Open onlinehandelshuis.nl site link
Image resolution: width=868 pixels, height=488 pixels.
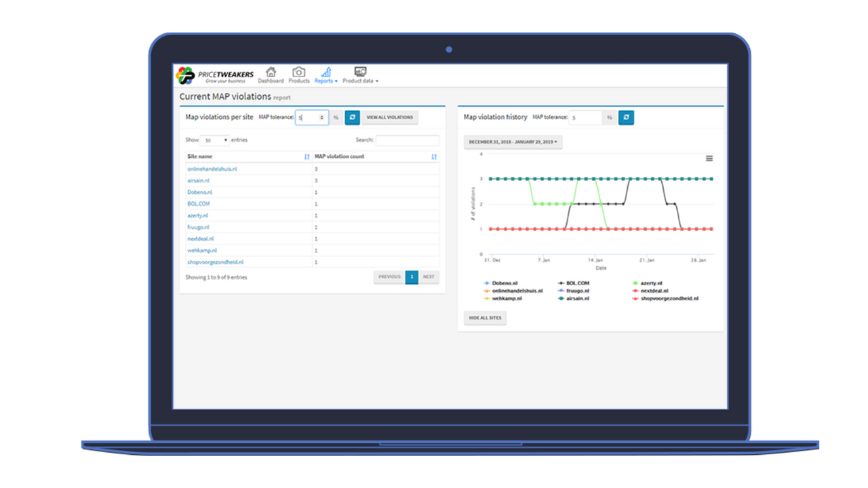coord(212,169)
